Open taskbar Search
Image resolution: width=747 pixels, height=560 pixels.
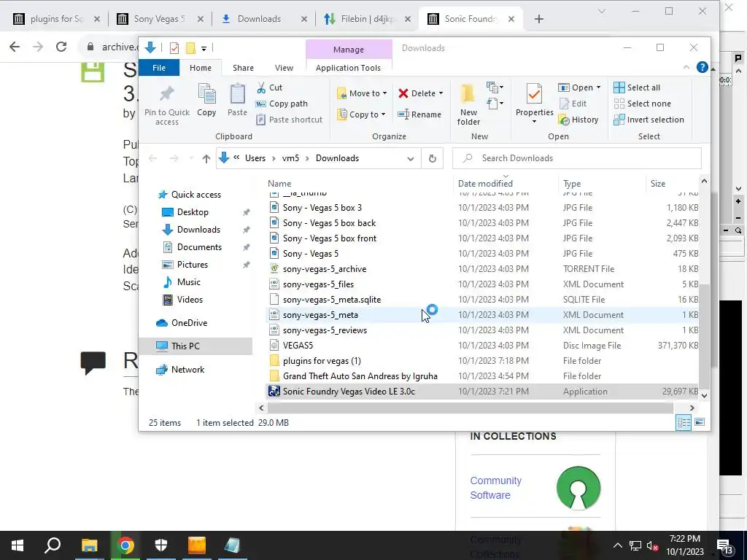click(x=53, y=545)
